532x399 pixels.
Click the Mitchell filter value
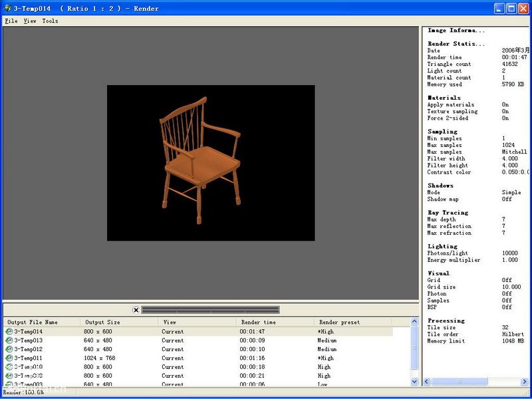click(514, 152)
